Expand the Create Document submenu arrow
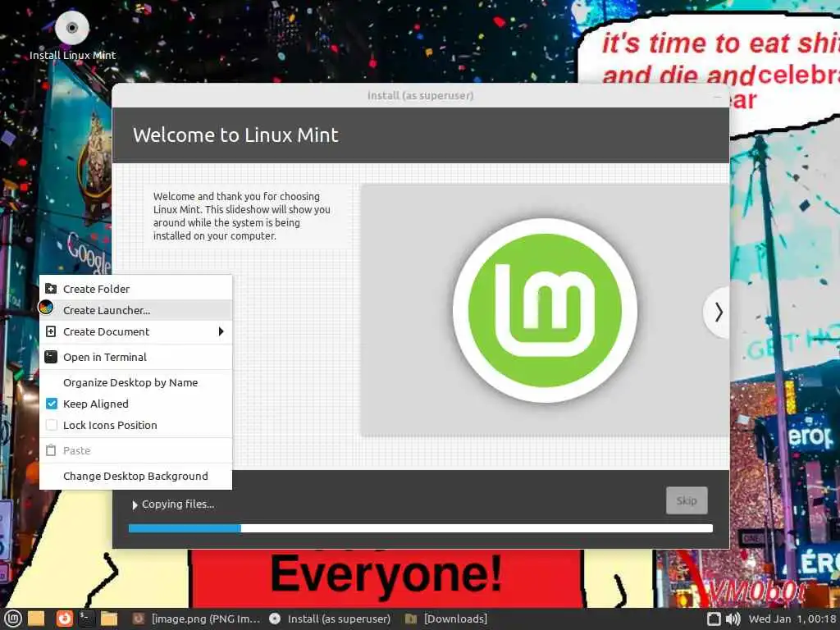The image size is (840, 630). 221,331
